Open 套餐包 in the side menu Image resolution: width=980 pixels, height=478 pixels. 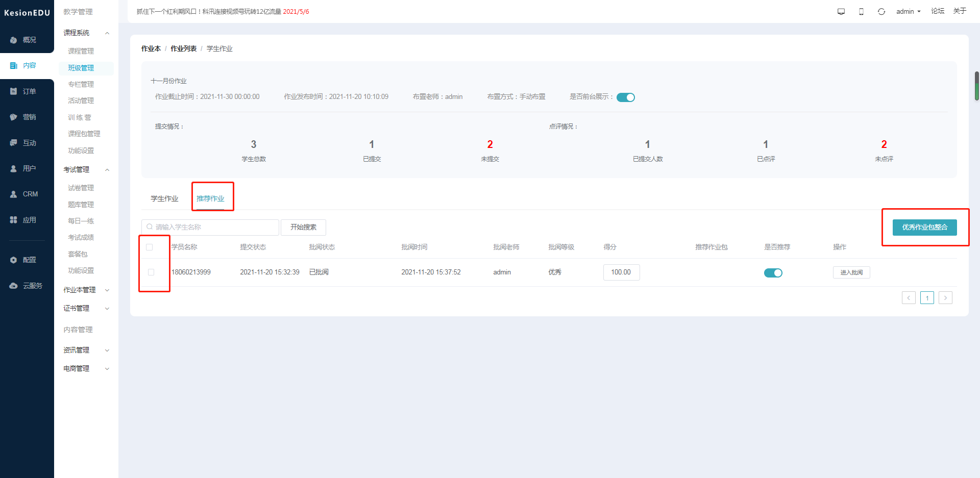click(x=78, y=255)
